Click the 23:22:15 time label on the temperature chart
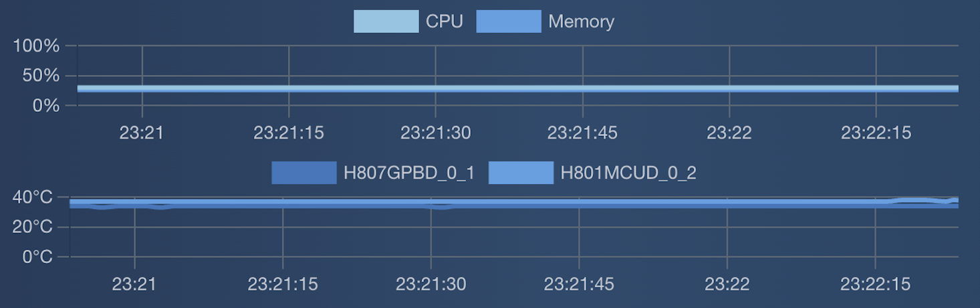This screenshot has height=308, width=980. tap(875, 284)
